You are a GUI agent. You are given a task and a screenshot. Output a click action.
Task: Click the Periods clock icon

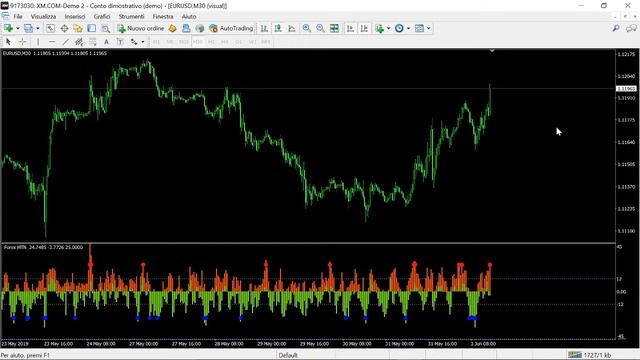click(x=399, y=28)
